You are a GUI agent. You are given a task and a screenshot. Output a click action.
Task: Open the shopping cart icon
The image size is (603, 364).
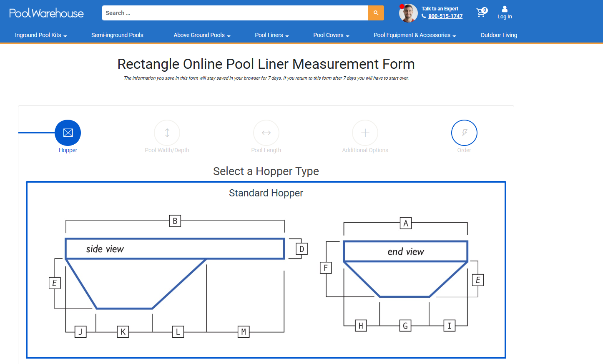(x=481, y=13)
